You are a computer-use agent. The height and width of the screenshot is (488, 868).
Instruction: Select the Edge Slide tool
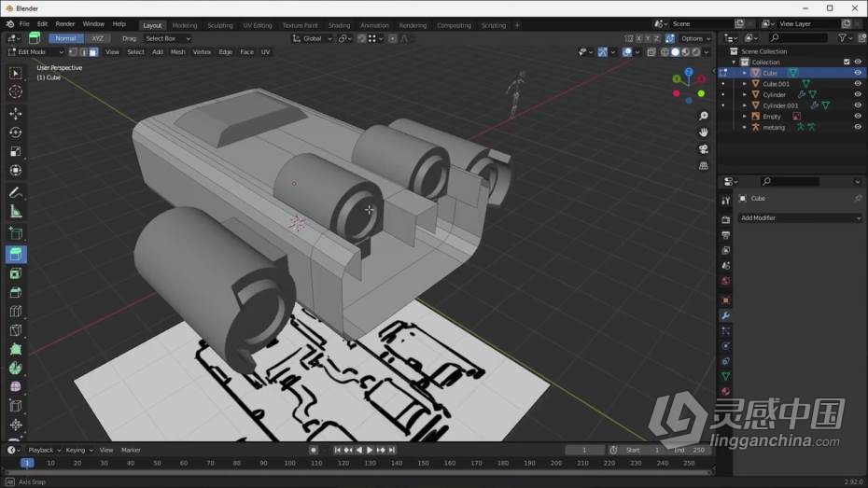tap(16, 406)
